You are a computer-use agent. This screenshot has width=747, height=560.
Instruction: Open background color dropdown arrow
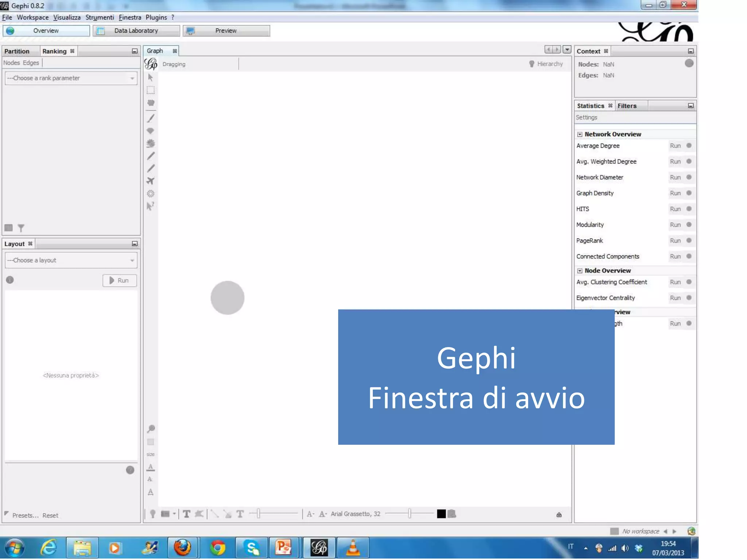(174, 514)
